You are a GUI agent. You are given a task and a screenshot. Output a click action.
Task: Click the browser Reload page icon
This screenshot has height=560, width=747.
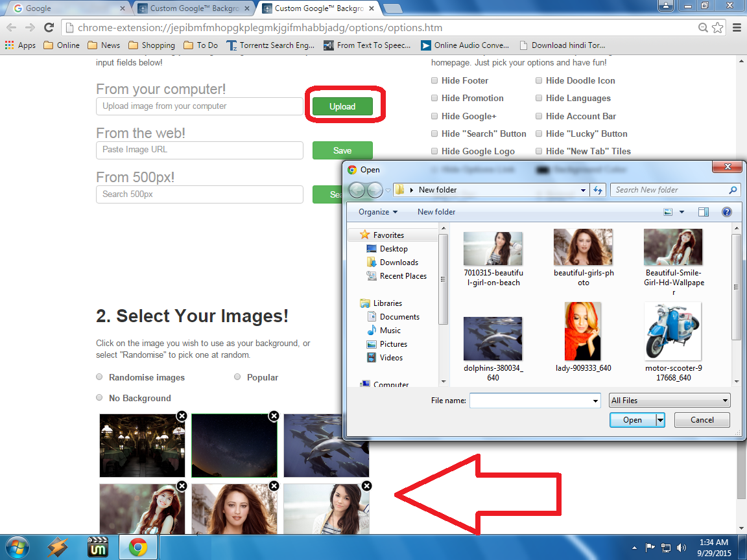pyautogui.click(x=49, y=28)
